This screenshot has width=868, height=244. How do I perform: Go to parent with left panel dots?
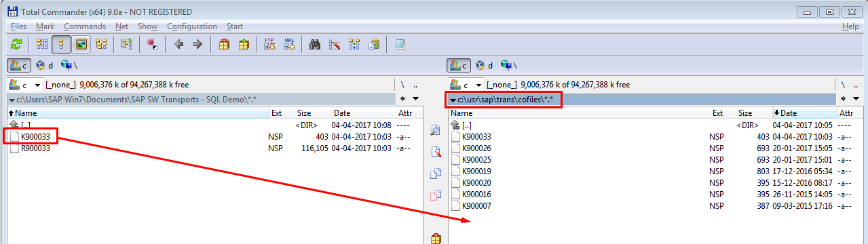(416, 85)
